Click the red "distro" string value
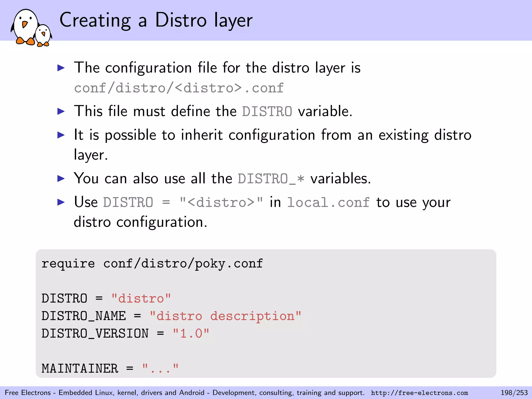Image resolution: width=532 pixels, height=399 pixels. tap(141, 298)
